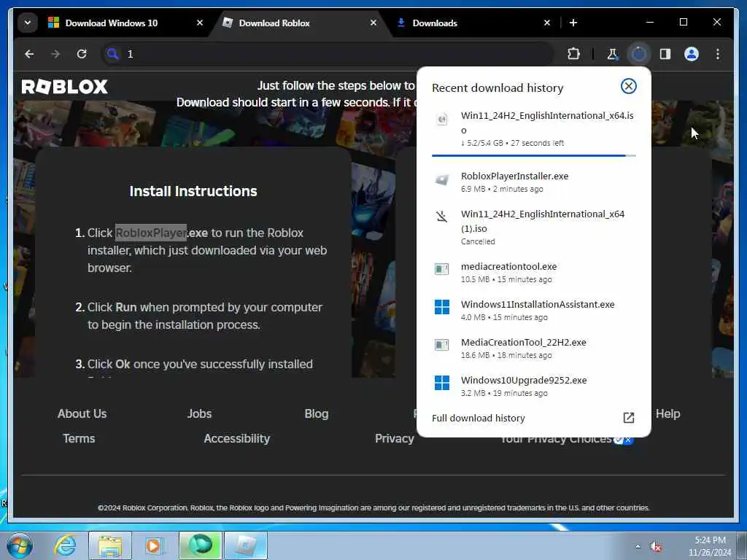
Task: Open the taskbar clock and date
Action: click(709, 546)
